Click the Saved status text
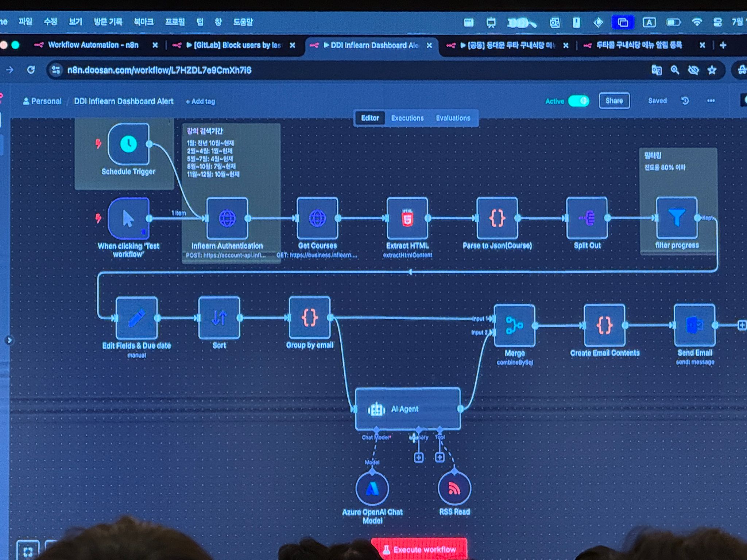 (657, 101)
